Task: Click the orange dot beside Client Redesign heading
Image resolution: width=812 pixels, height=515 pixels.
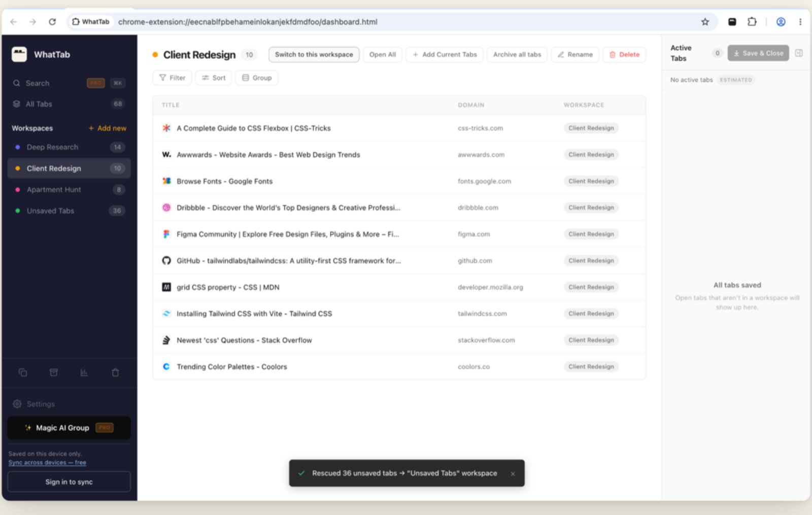Action: (x=155, y=54)
